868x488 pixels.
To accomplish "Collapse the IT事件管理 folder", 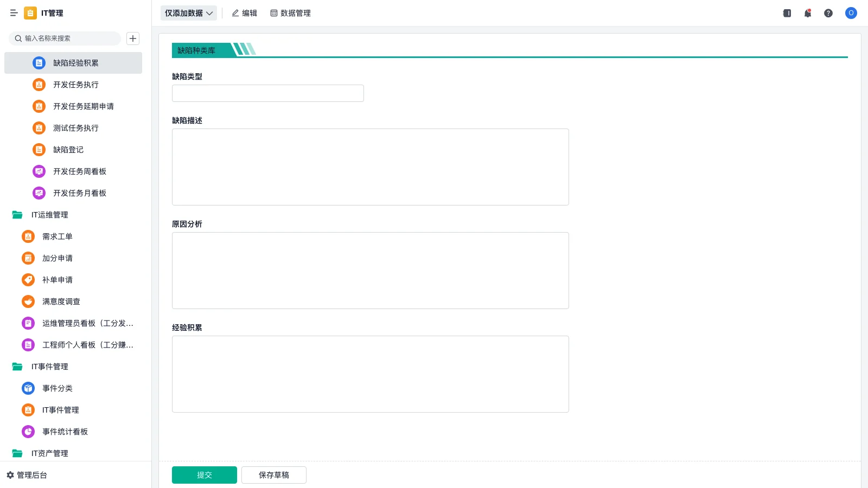I will click(17, 367).
